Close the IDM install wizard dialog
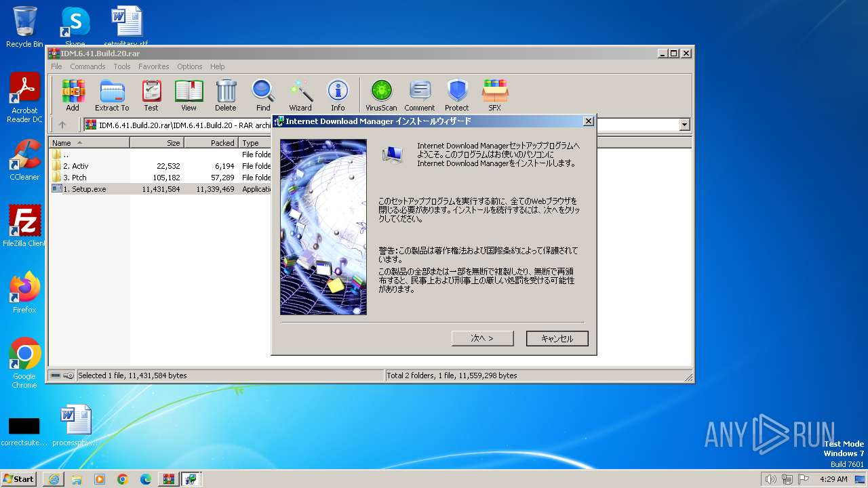Screen dimensions: 868x488 (x=589, y=121)
